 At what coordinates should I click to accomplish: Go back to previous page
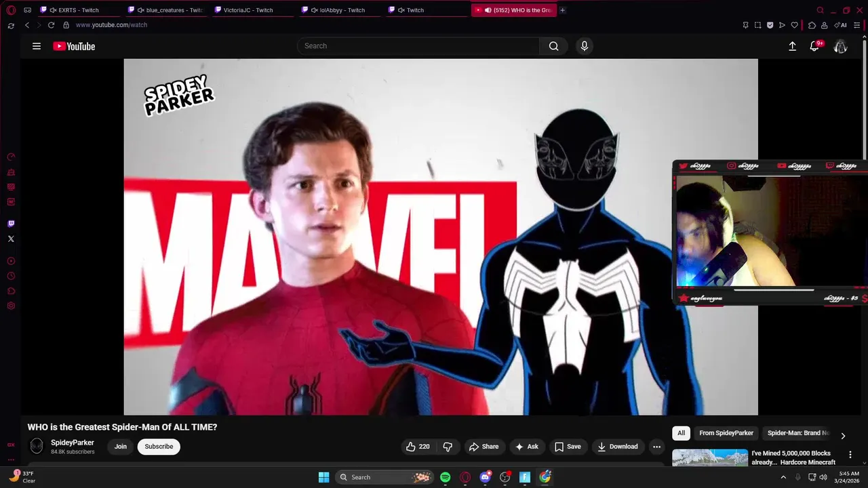click(27, 25)
